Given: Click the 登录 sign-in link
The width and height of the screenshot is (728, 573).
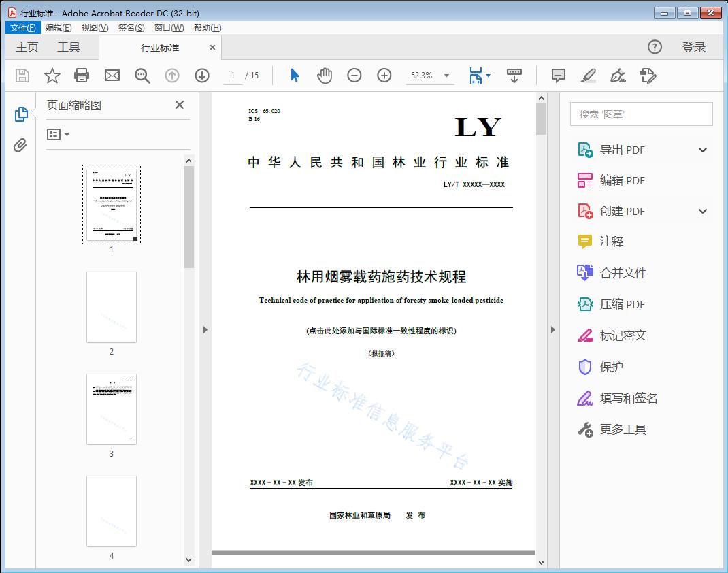Looking at the screenshot, I should tap(695, 47).
